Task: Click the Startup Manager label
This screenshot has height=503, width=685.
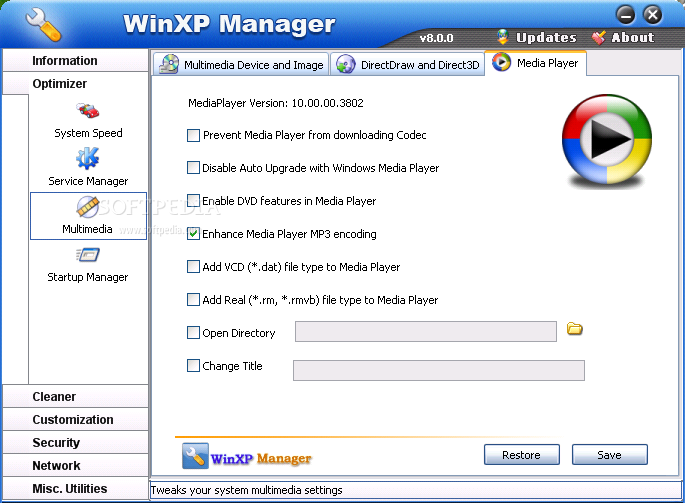Action: 88,277
